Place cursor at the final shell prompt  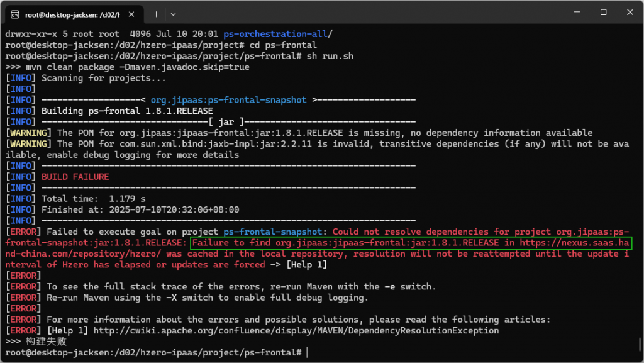[307, 352]
